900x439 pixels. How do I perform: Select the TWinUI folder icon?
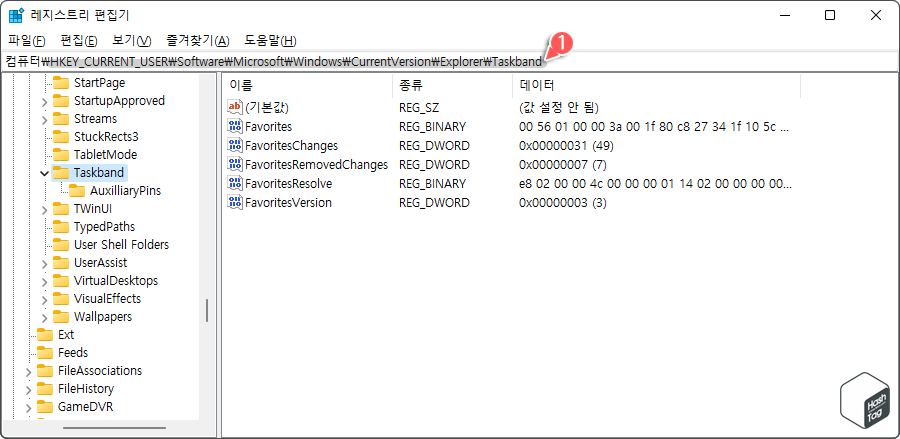click(x=61, y=209)
